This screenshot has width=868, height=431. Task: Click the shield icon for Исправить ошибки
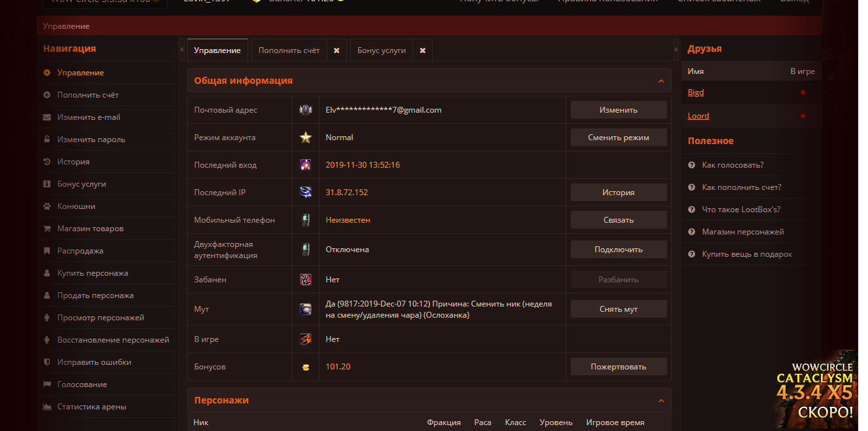(46, 362)
